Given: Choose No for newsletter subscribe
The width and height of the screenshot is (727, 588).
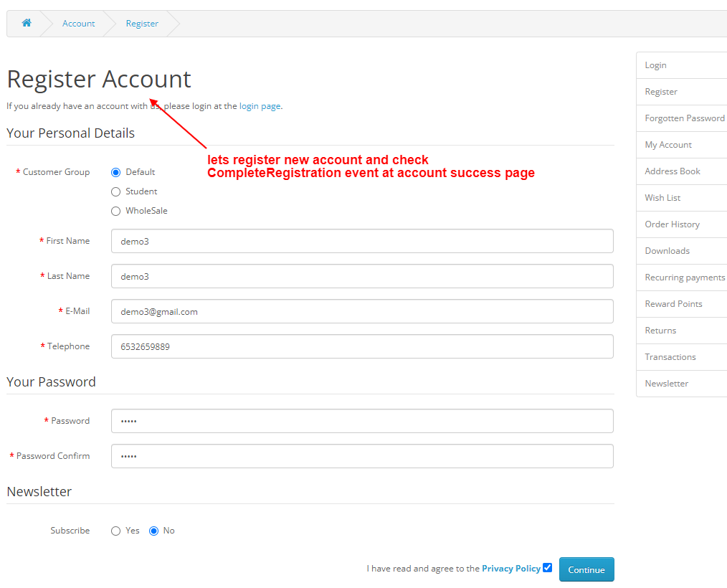Looking at the screenshot, I should click(153, 531).
